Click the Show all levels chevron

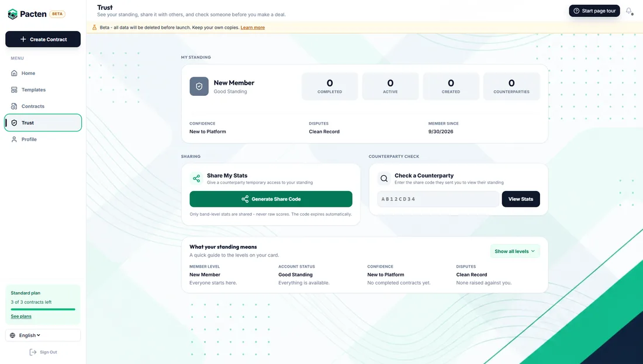pyautogui.click(x=533, y=251)
